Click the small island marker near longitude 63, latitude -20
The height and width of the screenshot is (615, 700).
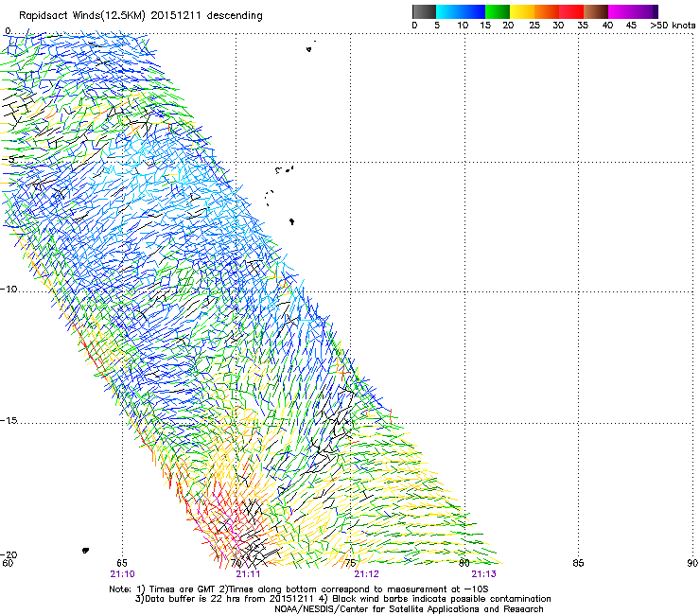point(85,551)
